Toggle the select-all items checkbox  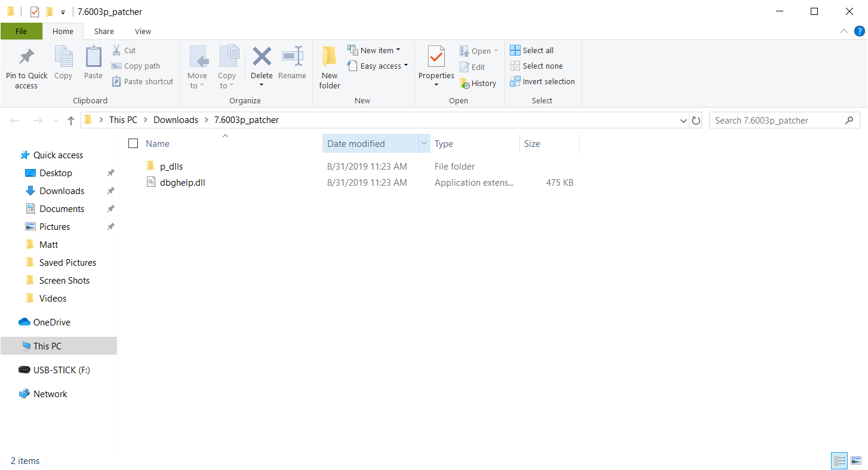click(133, 143)
